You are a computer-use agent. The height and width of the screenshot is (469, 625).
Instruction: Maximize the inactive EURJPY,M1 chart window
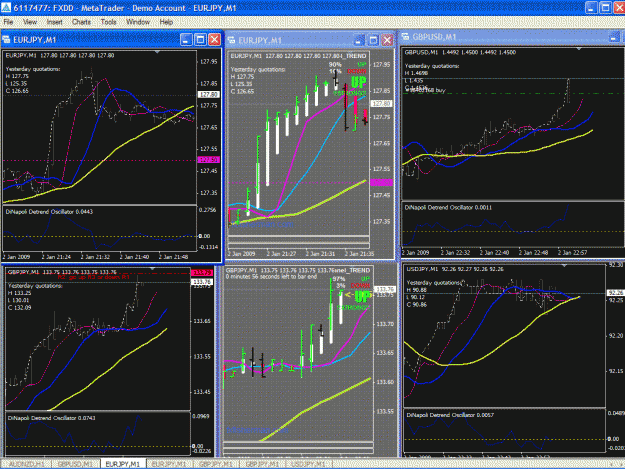(x=373, y=40)
